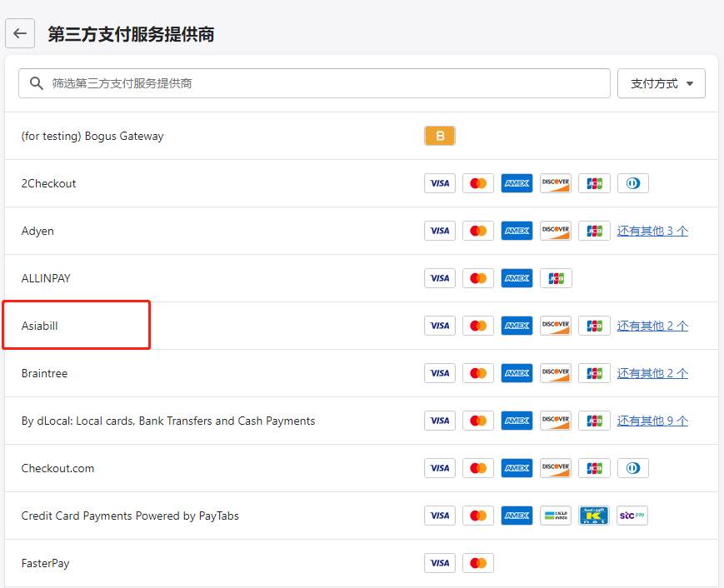This screenshot has width=724, height=588.
Task: Click the stc pay icon in the PayTabs row
Action: [632, 516]
